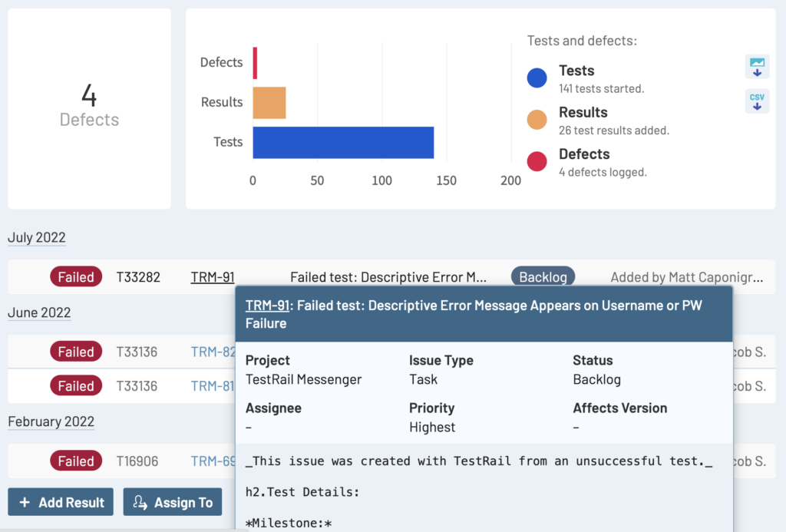Click the plus icon on Add Result
The width and height of the screenshot is (786, 532).
coord(25,502)
